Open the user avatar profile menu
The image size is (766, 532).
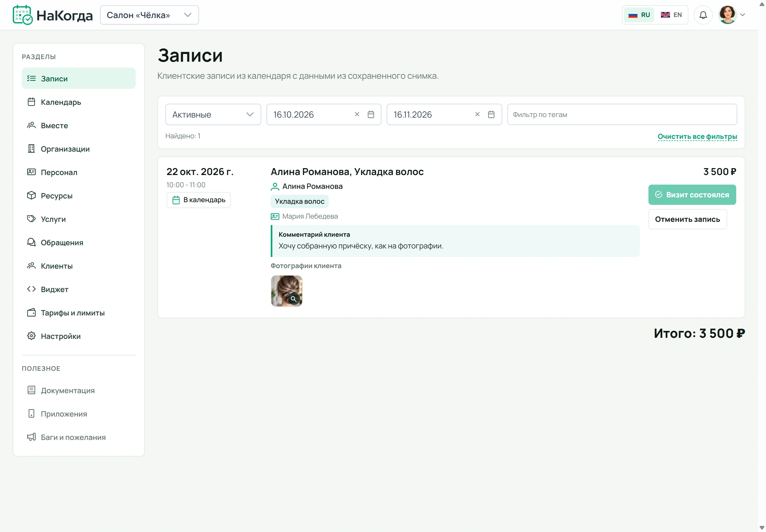point(727,15)
